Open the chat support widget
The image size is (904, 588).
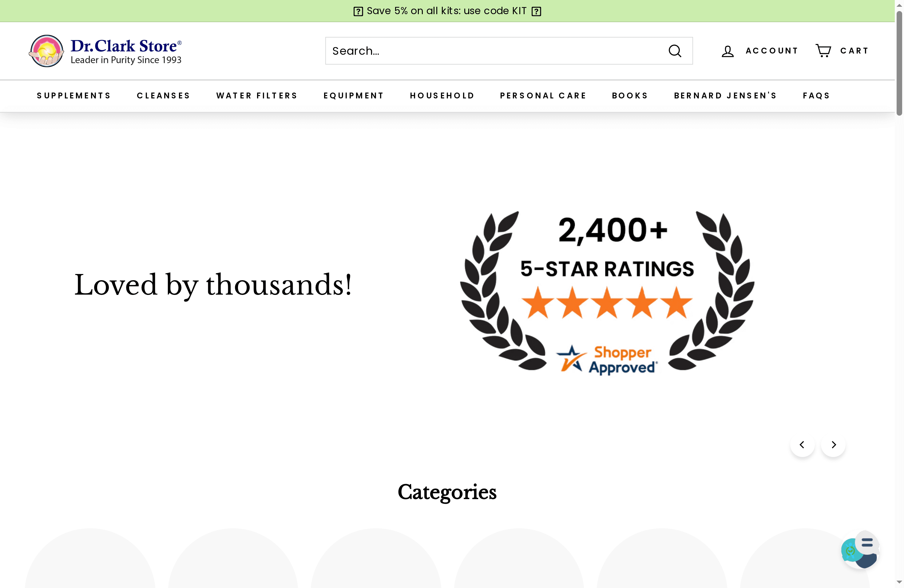(x=860, y=551)
